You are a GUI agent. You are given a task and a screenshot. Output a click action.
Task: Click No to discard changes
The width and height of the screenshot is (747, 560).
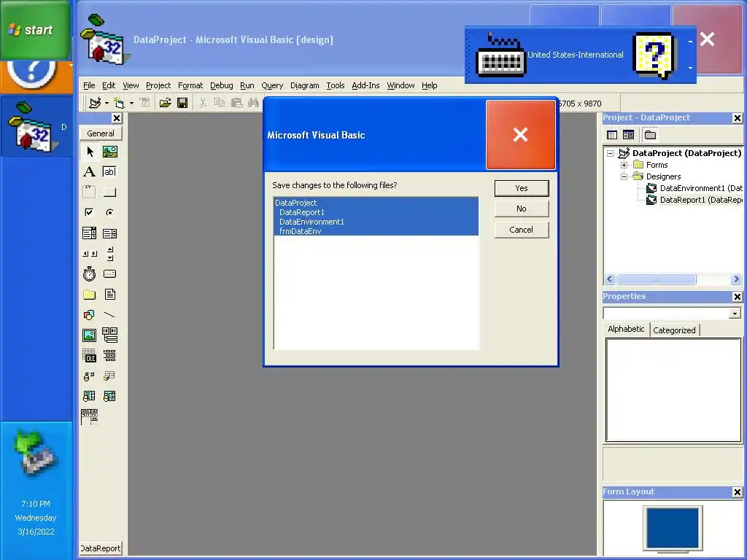(521, 209)
